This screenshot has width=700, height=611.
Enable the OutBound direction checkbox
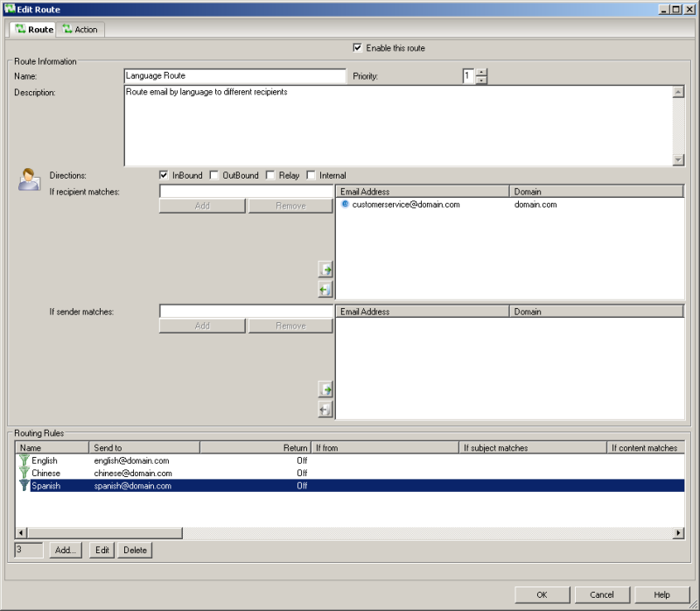pos(214,175)
